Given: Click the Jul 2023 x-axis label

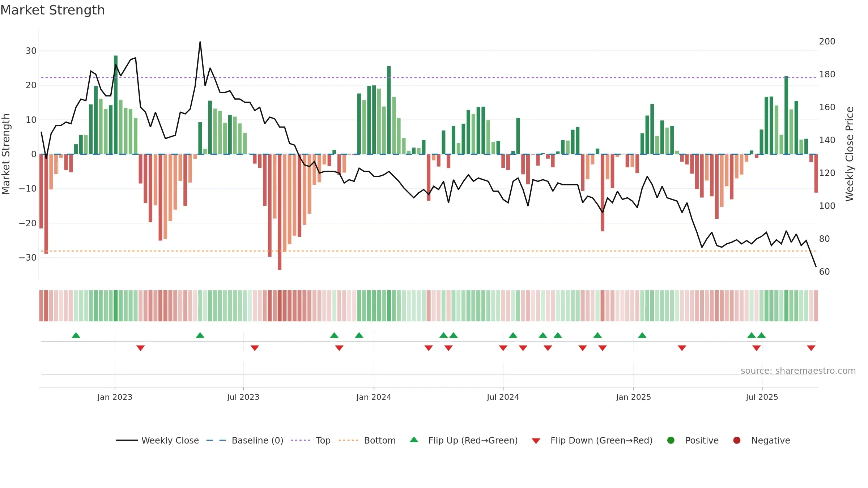Looking at the screenshot, I should tap(243, 397).
